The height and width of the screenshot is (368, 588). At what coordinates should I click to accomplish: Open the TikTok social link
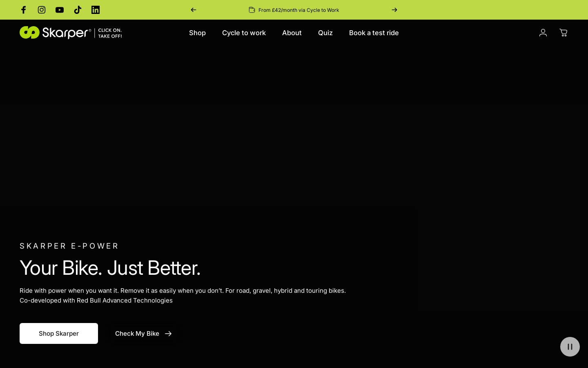78,10
